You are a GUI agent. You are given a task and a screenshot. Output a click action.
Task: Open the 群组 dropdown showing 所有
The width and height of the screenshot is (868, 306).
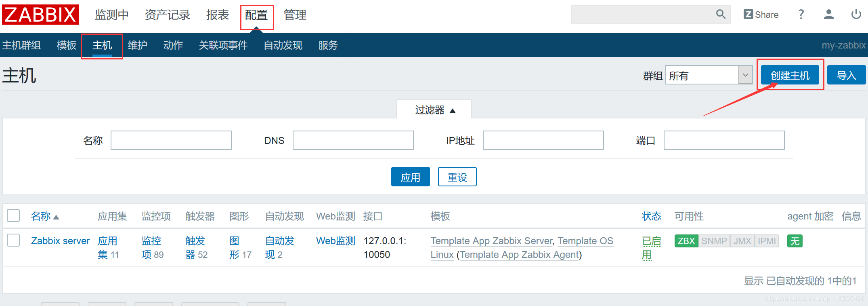tap(709, 75)
